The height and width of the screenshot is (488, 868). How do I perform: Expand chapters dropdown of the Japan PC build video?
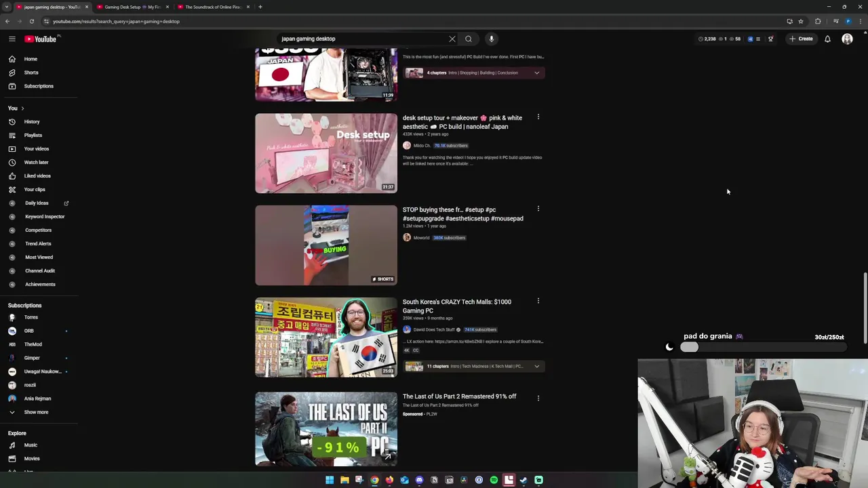tap(536, 73)
